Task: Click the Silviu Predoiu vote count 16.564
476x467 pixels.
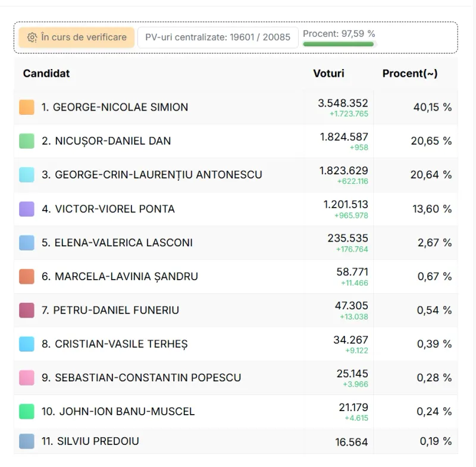Action: click(351, 442)
